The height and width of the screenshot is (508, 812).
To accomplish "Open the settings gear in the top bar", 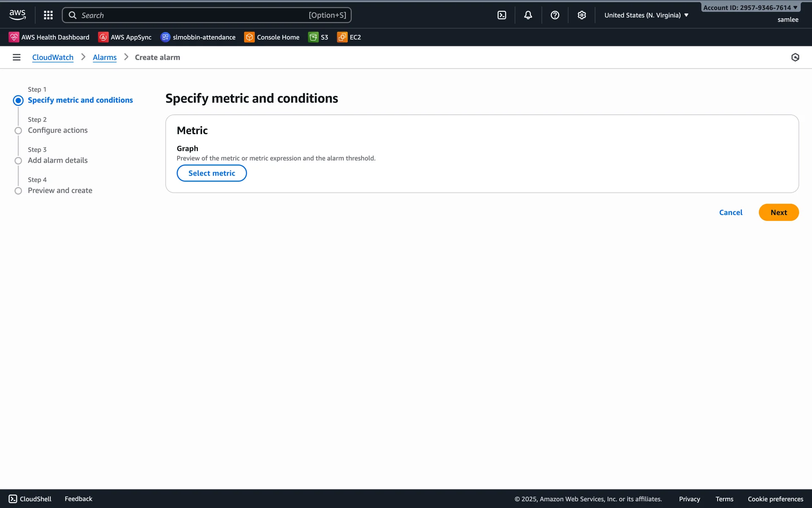I will (582, 15).
